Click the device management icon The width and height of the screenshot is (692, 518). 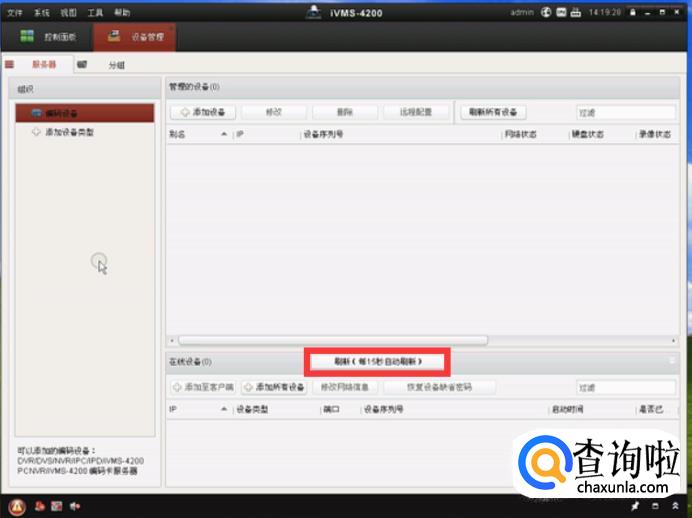pyautogui.click(x=114, y=36)
